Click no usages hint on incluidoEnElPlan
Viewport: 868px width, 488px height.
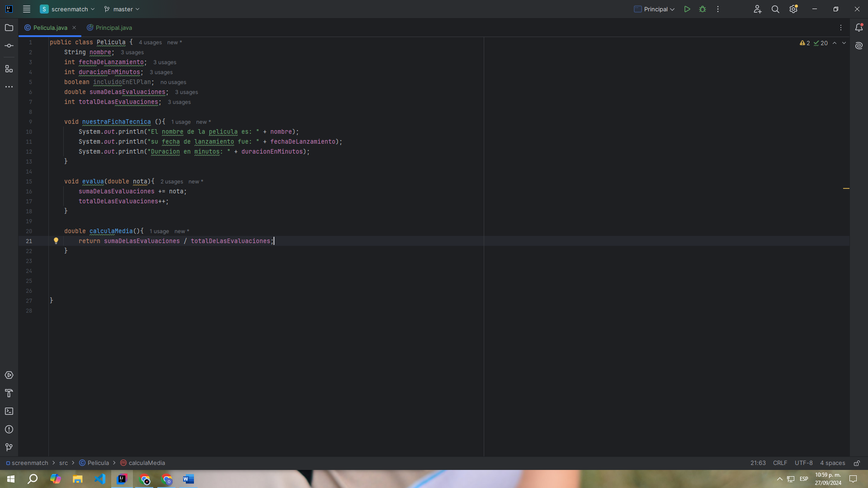click(x=173, y=82)
